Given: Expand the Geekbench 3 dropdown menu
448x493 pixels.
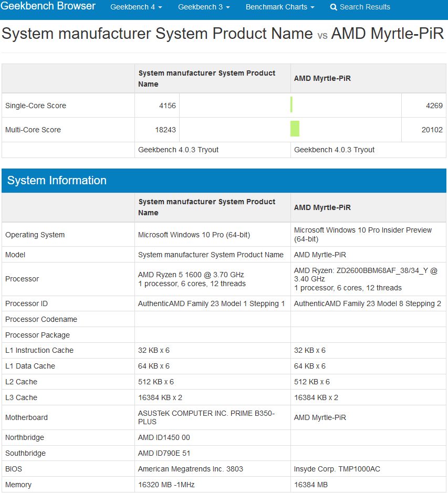Looking at the screenshot, I should [204, 7].
